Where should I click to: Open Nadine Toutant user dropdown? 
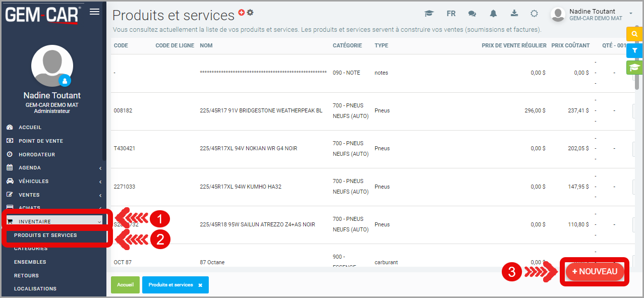coord(592,14)
